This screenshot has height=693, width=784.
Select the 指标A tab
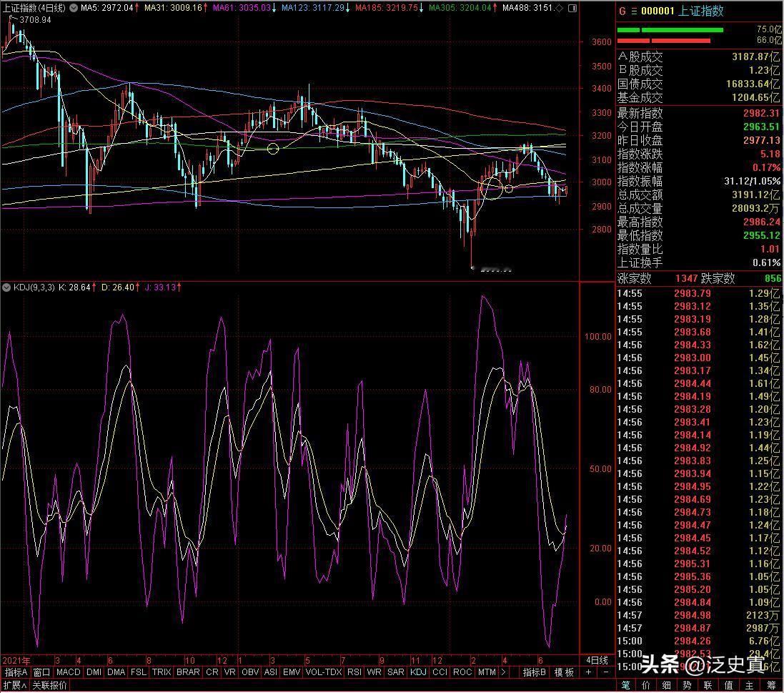[16, 672]
